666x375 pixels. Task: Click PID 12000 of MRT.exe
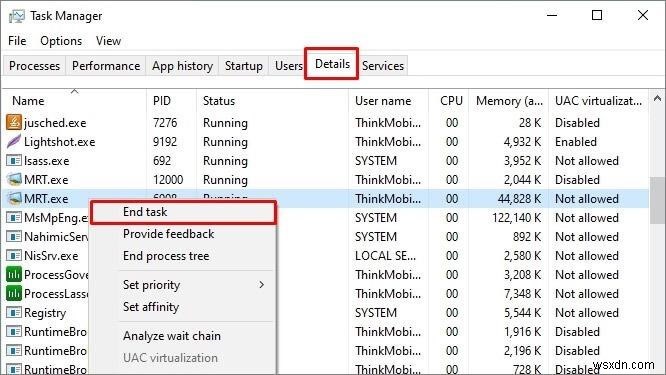coord(168,180)
